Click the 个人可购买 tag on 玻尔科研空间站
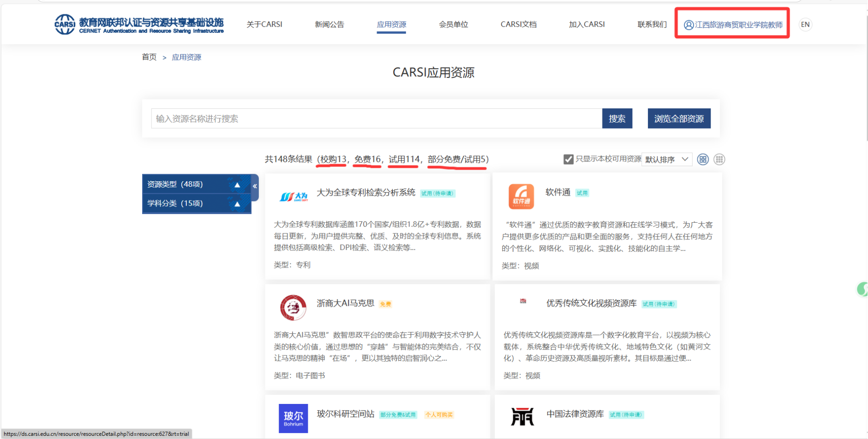868x439 pixels. click(x=439, y=415)
